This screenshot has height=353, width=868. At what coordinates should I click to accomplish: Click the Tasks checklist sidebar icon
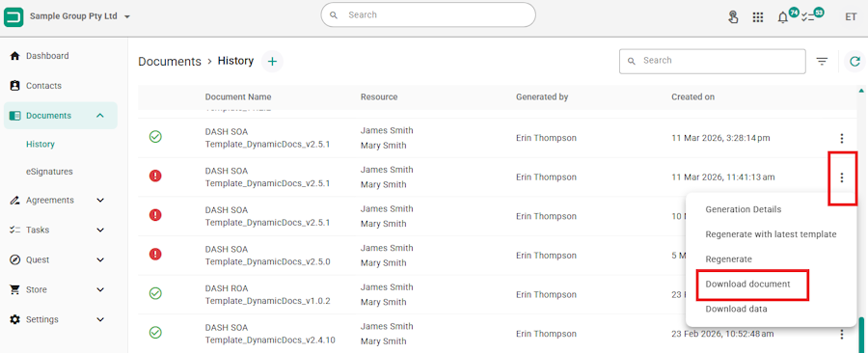pyautogui.click(x=14, y=230)
